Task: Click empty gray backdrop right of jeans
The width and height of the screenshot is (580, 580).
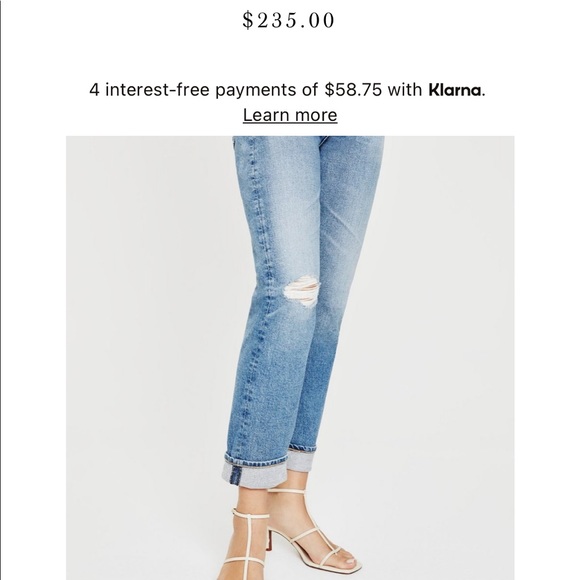Action: point(444,333)
